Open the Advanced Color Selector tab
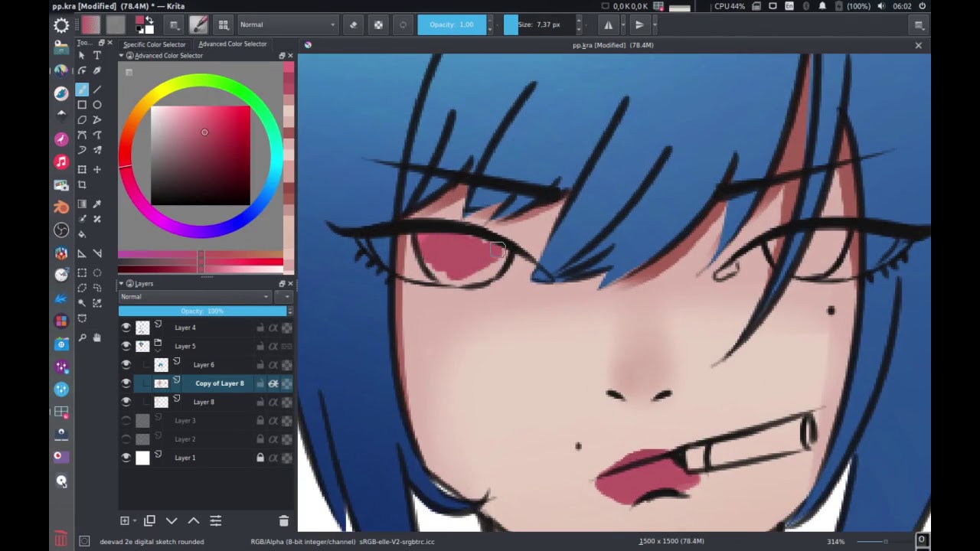The width and height of the screenshot is (980, 551). [232, 44]
